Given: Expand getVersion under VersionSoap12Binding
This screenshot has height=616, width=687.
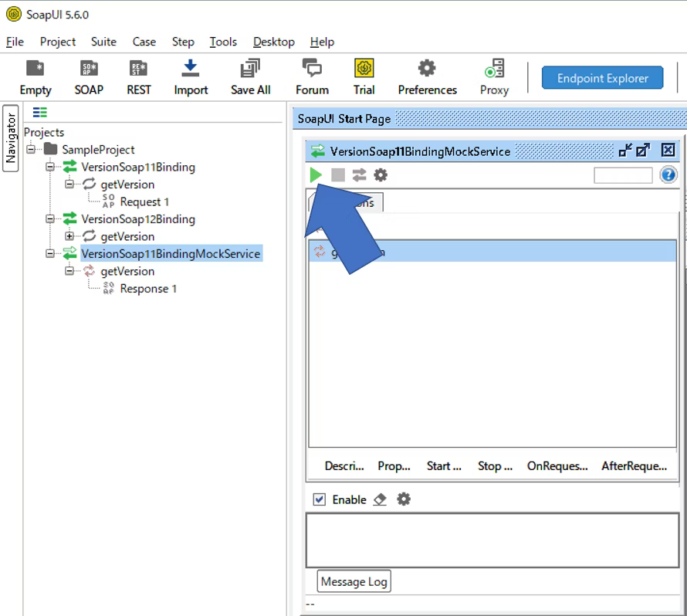Looking at the screenshot, I should point(69,236).
